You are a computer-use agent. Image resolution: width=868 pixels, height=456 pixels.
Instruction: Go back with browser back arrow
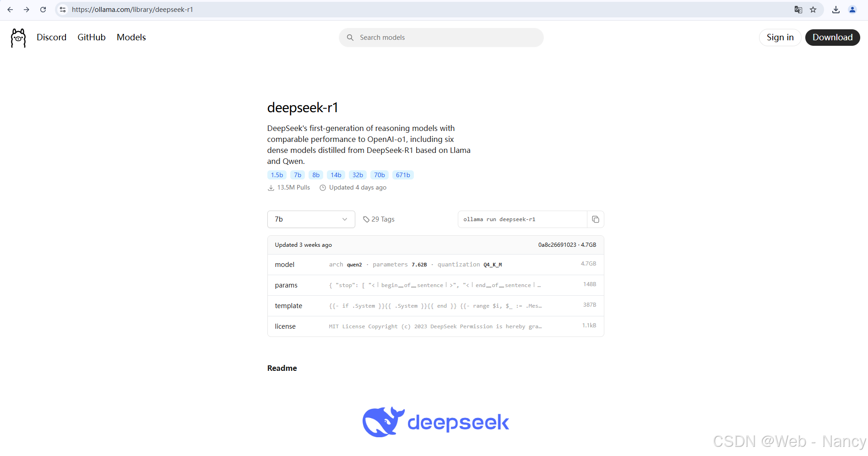[10, 10]
